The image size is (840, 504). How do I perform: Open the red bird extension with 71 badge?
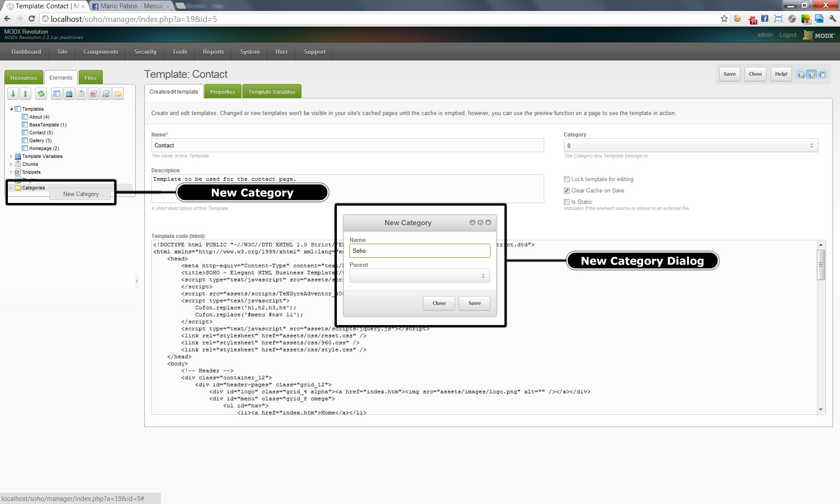752,20
